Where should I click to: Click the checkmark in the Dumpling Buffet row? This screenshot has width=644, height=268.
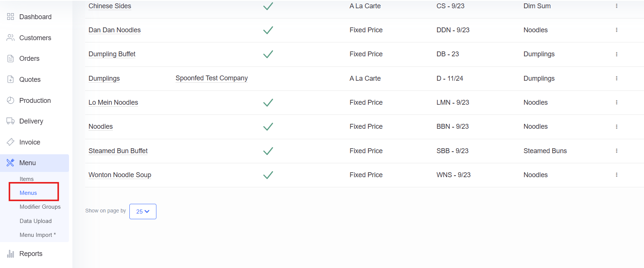(x=268, y=54)
